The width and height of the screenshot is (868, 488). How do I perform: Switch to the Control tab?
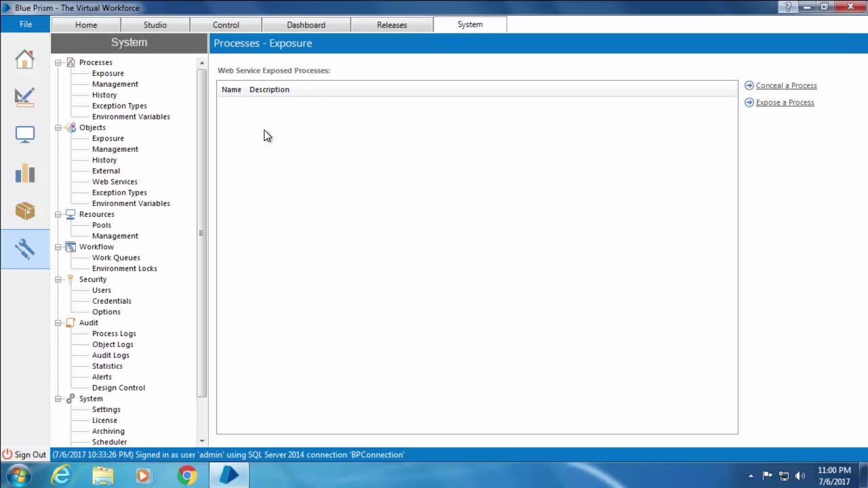tap(226, 25)
